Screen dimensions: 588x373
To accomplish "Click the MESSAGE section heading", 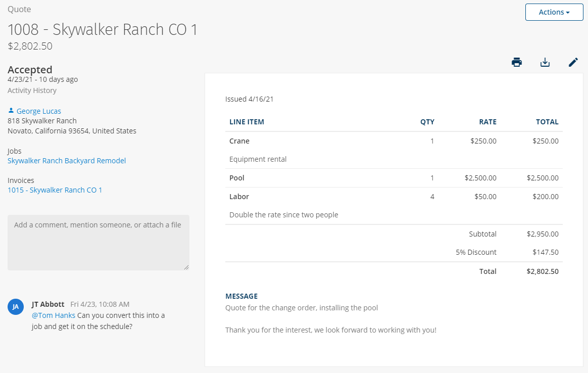I will point(241,297).
